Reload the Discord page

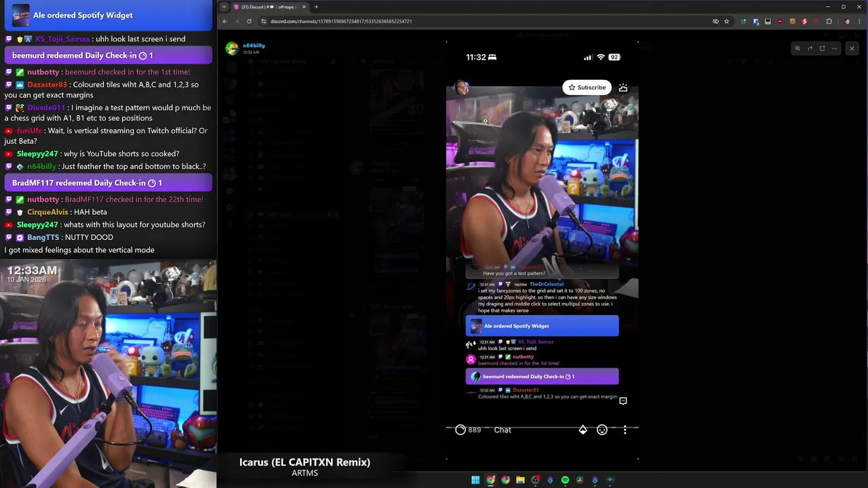click(x=249, y=21)
